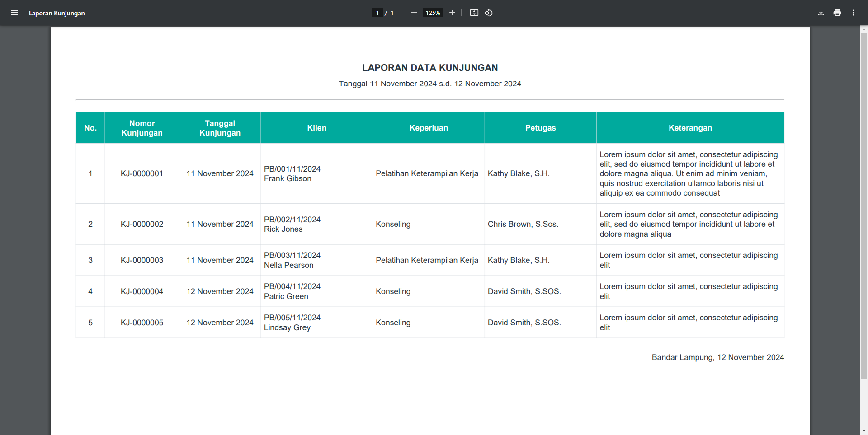
Task: Click the client name Frank Gibson
Action: pos(288,178)
